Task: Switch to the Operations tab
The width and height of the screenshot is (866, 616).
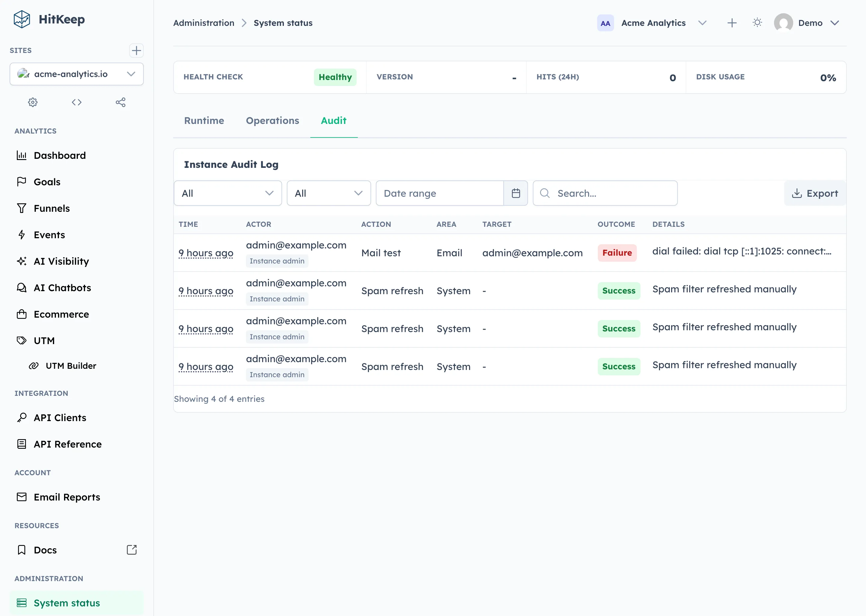Action: click(272, 121)
